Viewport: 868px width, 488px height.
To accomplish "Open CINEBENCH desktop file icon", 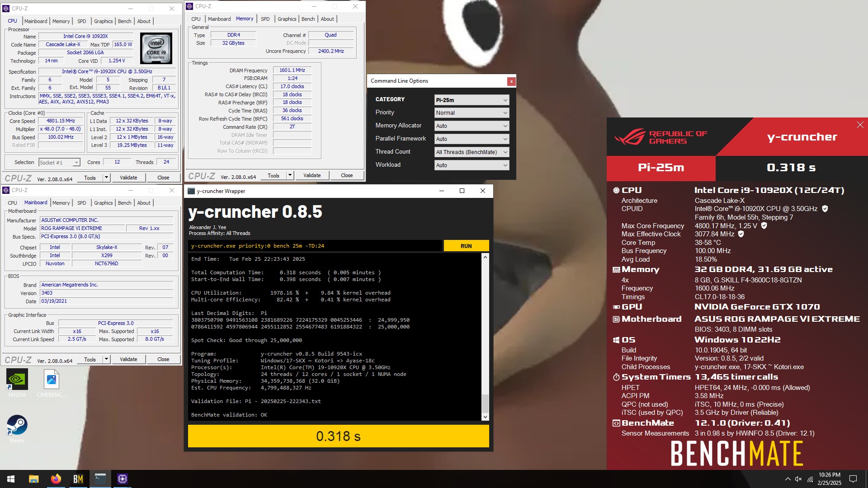I will (52, 383).
